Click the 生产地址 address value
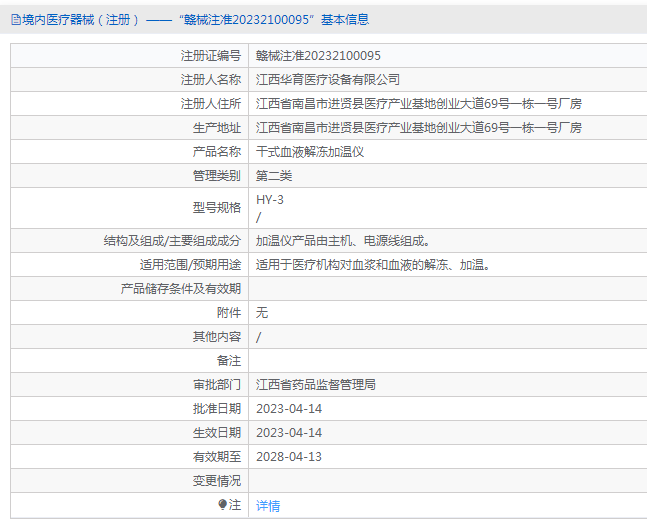 [418, 127]
